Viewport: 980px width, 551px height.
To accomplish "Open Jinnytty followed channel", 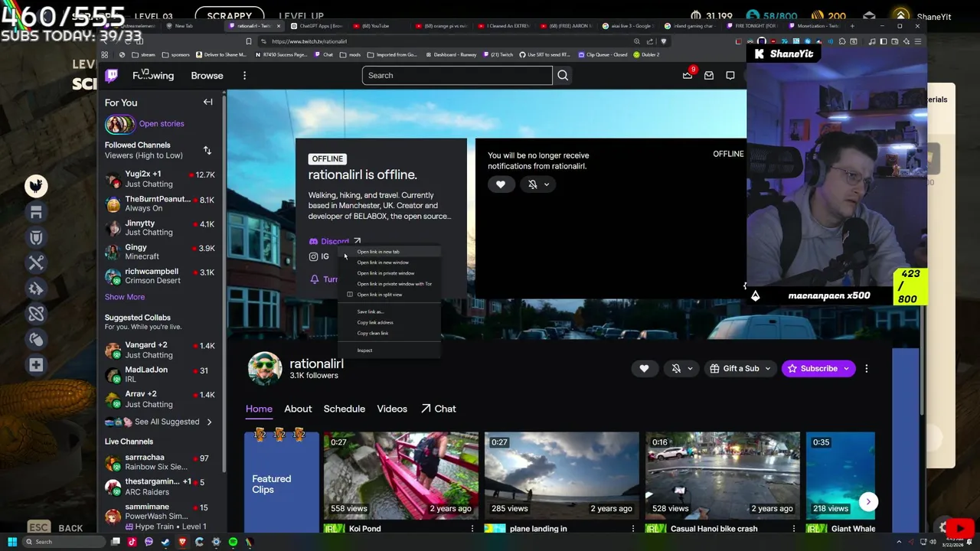I will point(161,227).
